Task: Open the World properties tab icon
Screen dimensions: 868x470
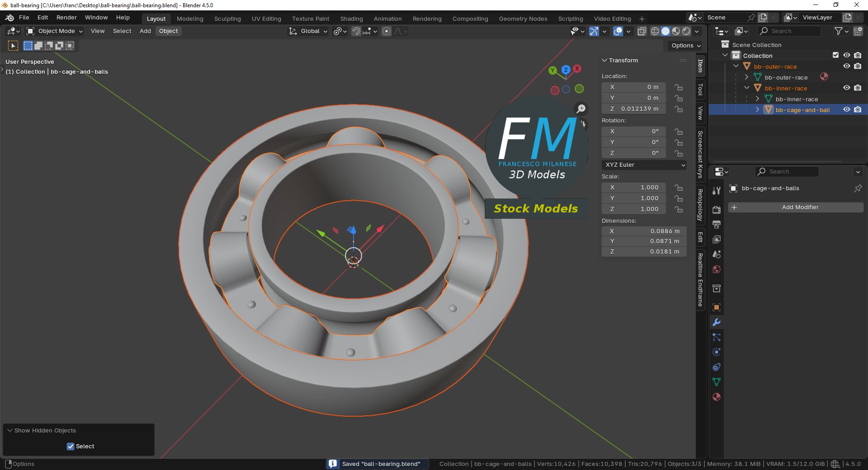Action: click(x=717, y=270)
